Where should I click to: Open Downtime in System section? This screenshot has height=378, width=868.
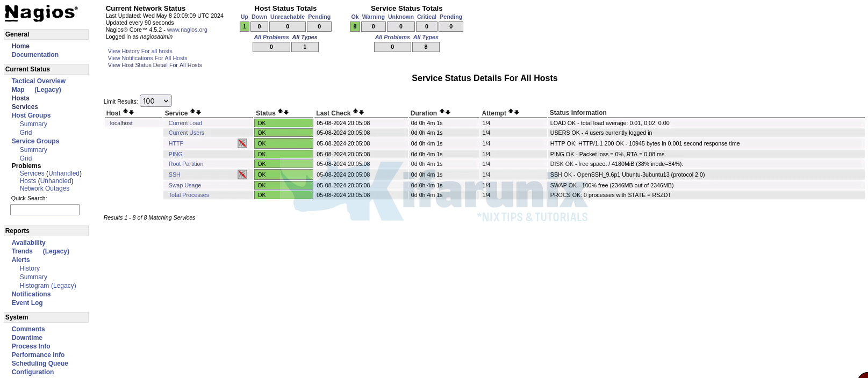[x=27, y=338]
